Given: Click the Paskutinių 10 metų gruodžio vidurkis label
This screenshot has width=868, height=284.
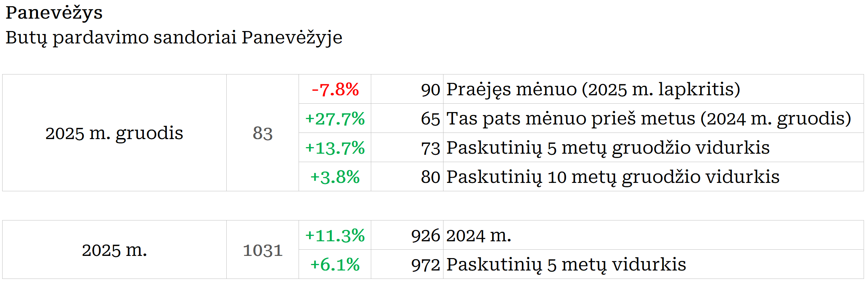Looking at the screenshot, I should point(613,177).
